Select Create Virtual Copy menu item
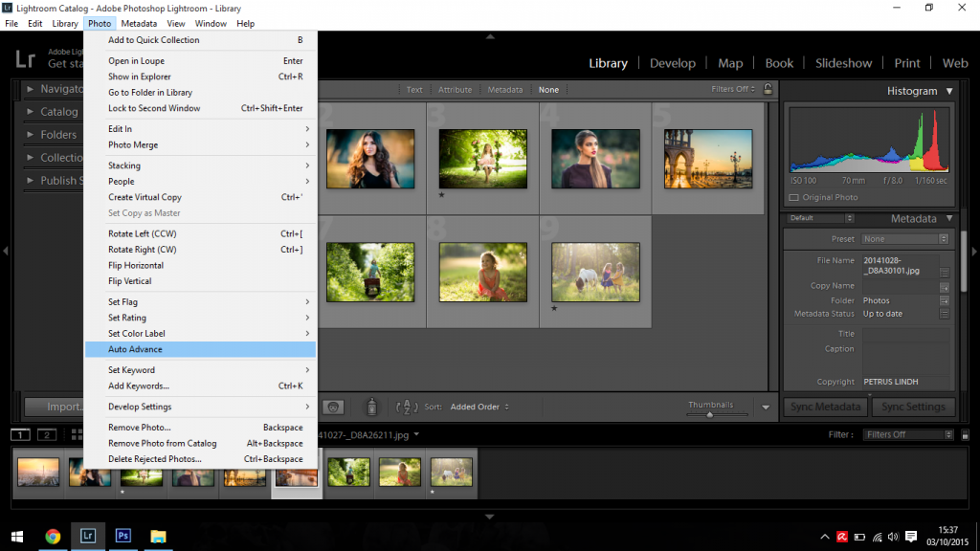Image resolution: width=980 pixels, height=551 pixels. point(201,197)
